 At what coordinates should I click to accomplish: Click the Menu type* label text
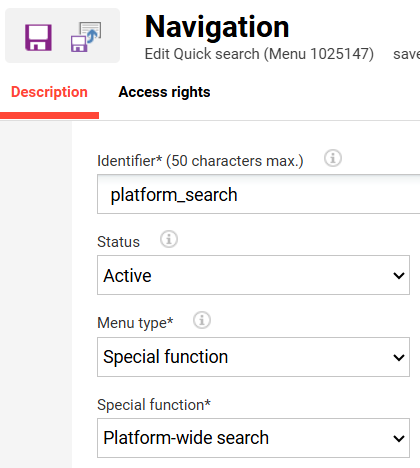coord(135,323)
